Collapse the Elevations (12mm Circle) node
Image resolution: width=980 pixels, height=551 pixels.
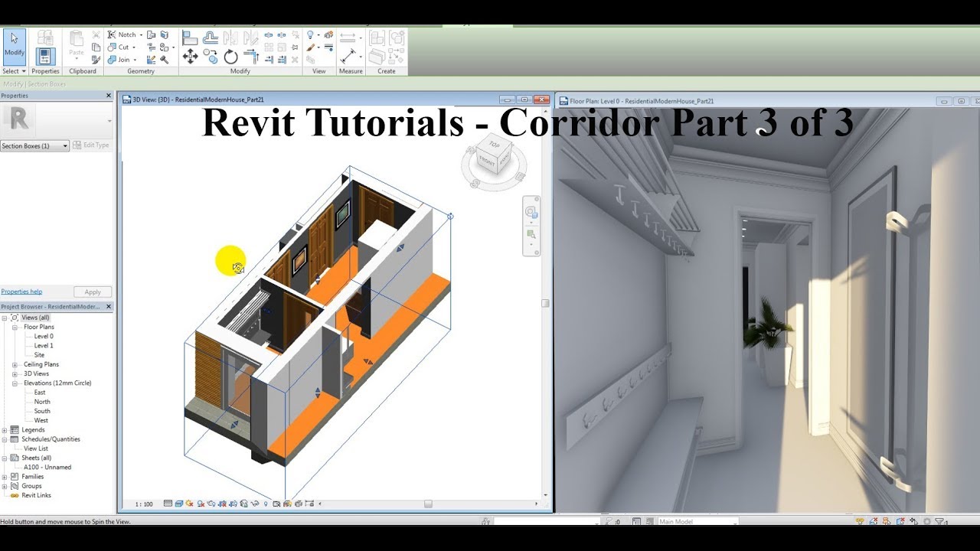coord(15,383)
